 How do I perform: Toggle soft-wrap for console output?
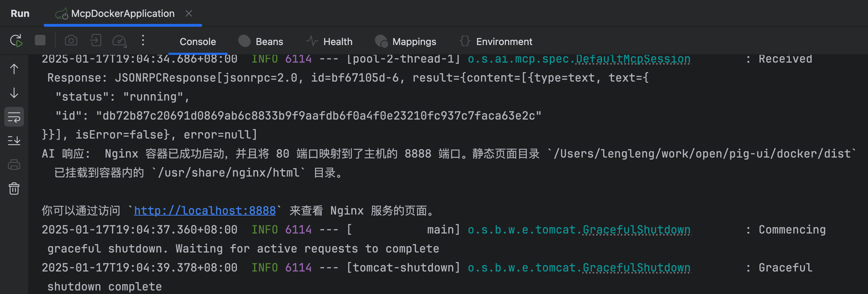(14, 117)
